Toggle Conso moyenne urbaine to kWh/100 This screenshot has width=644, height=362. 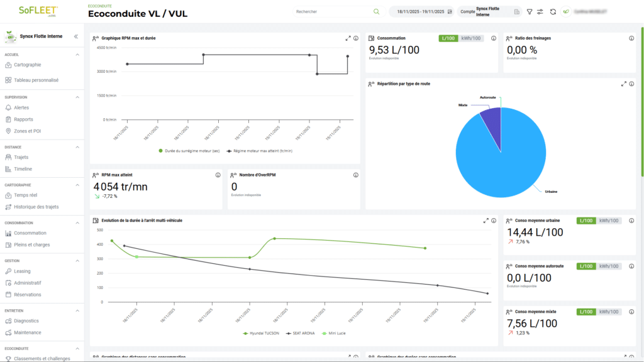click(609, 221)
